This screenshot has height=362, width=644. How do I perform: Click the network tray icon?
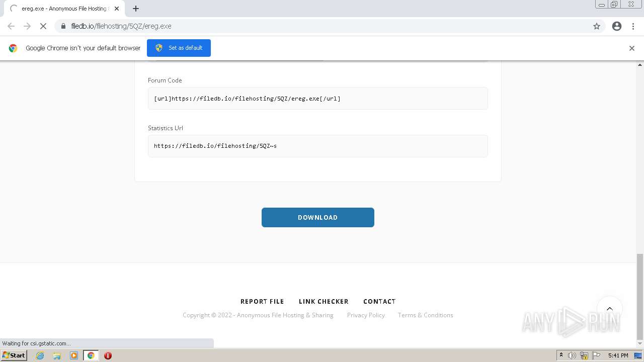tap(584, 355)
